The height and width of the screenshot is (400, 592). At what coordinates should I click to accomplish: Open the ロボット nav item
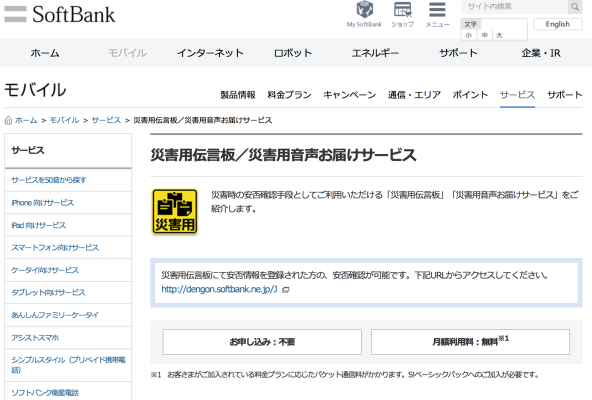pyautogui.click(x=293, y=53)
